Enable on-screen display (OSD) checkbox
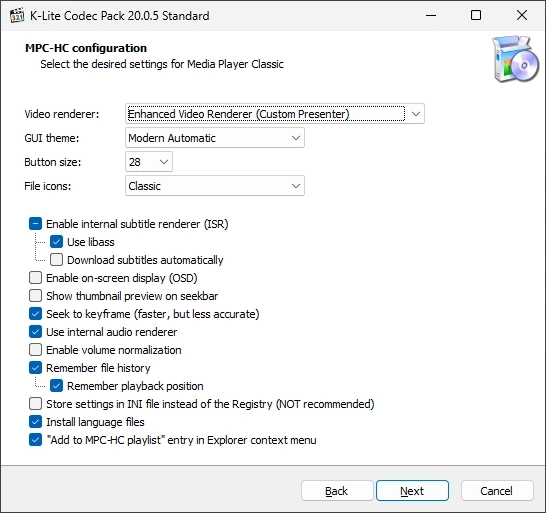The image size is (546, 513). coord(36,278)
